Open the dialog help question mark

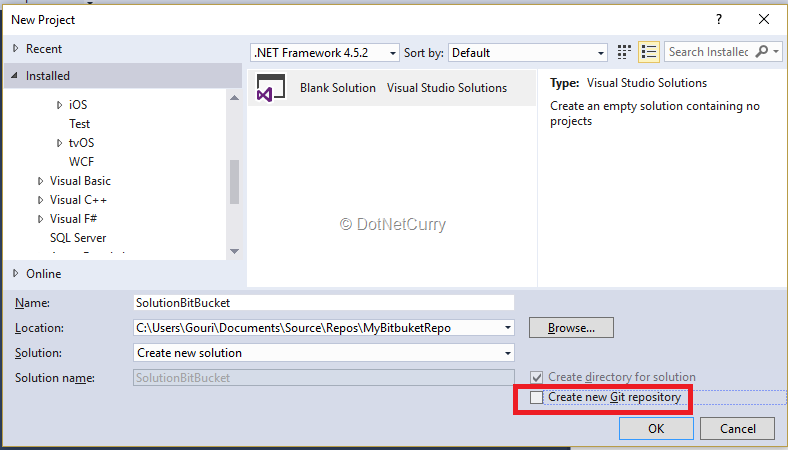point(719,20)
